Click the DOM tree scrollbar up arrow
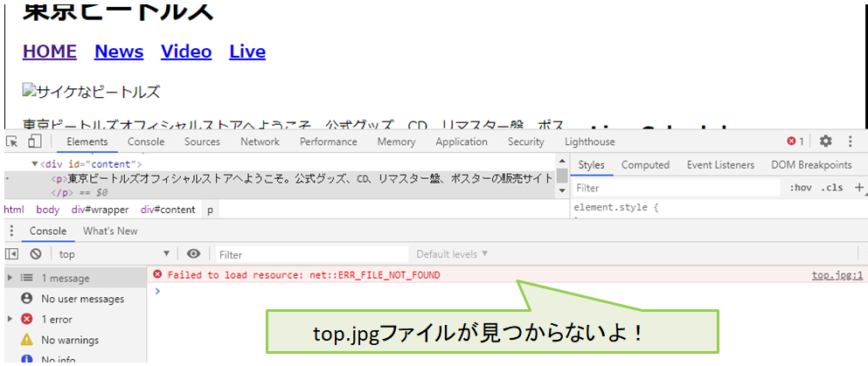Viewport: 868px width, 366px height. 562,161
